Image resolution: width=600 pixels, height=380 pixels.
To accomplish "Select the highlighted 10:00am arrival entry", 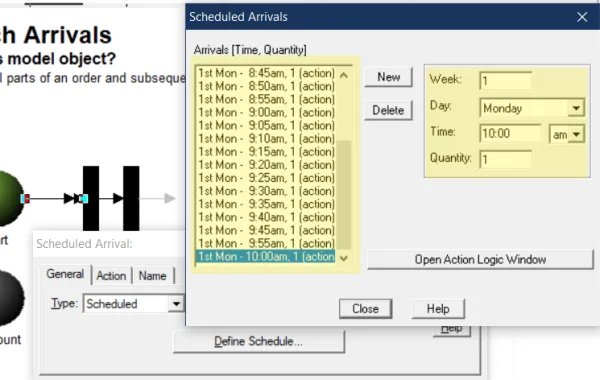I will tap(266, 256).
